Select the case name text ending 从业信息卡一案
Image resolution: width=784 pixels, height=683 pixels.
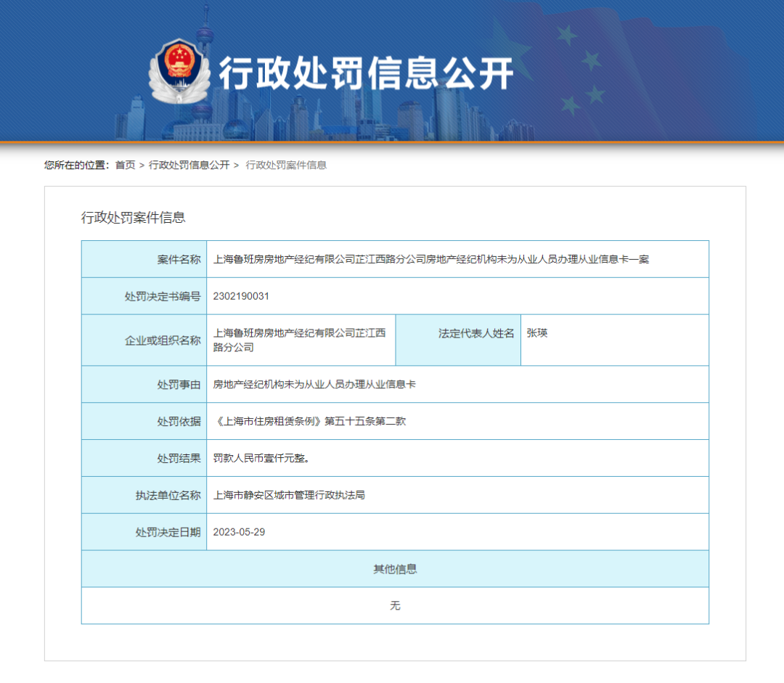click(431, 259)
